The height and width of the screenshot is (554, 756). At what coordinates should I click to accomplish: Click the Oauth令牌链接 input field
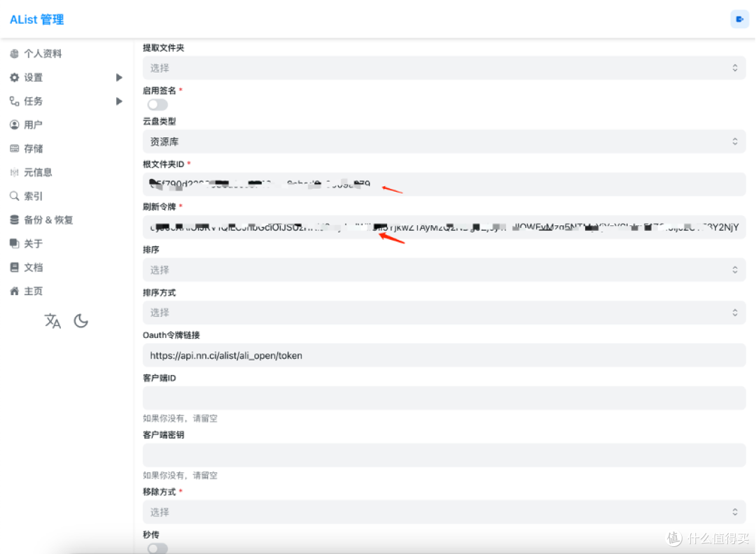coord(444,355)
